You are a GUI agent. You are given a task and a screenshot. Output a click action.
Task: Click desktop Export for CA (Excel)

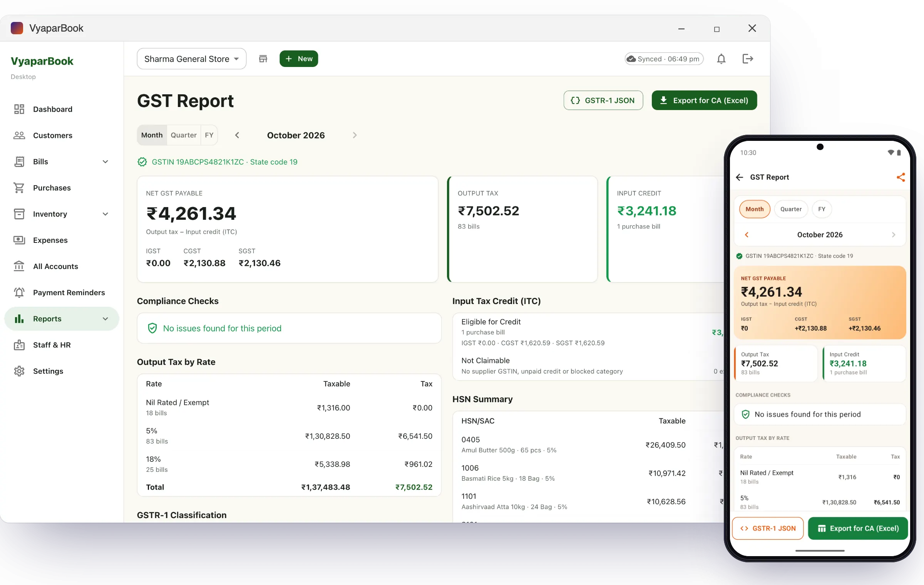point(704,100)
